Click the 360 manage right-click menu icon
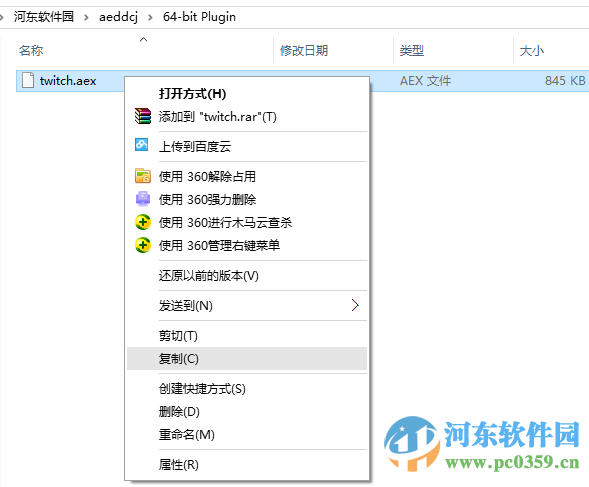The width and height of the screenshot is (589, 487). (x=143, y=245)
